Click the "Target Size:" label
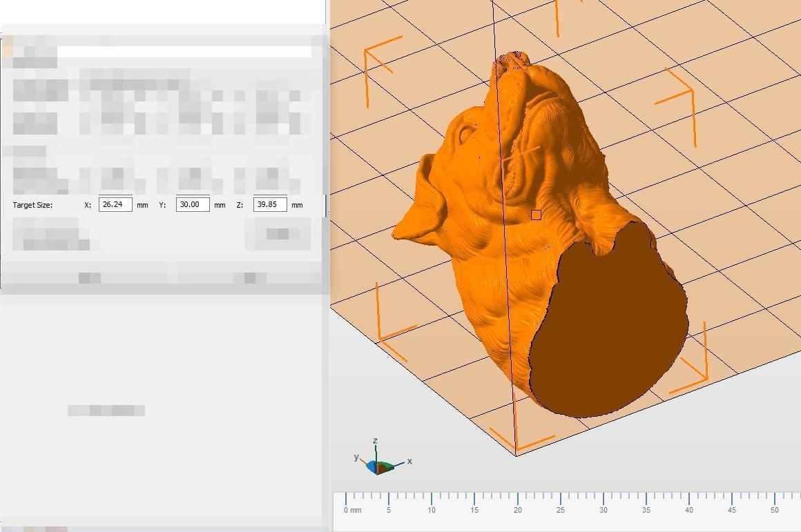801x532 pixels. pyautogui.click(x=32, y=205)
